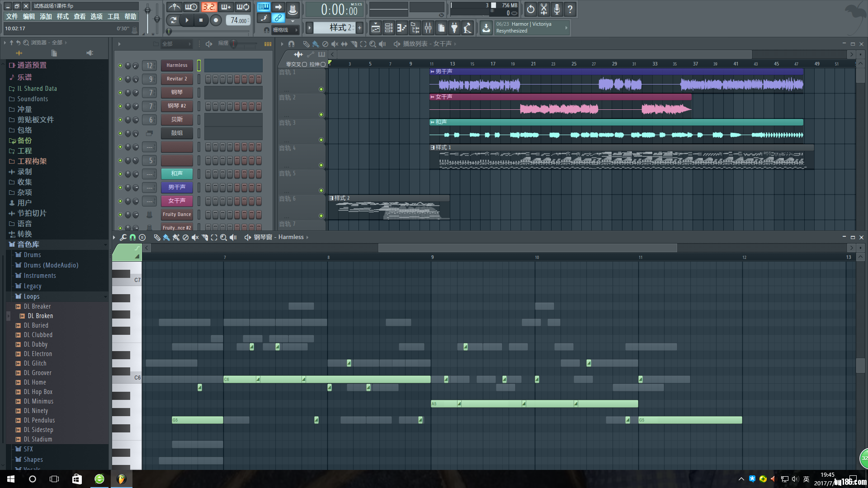Select the piano roll draw pencil tool
Image resolution: width=868 pixels, height=488 pixels.
click(x=157, y=237)
